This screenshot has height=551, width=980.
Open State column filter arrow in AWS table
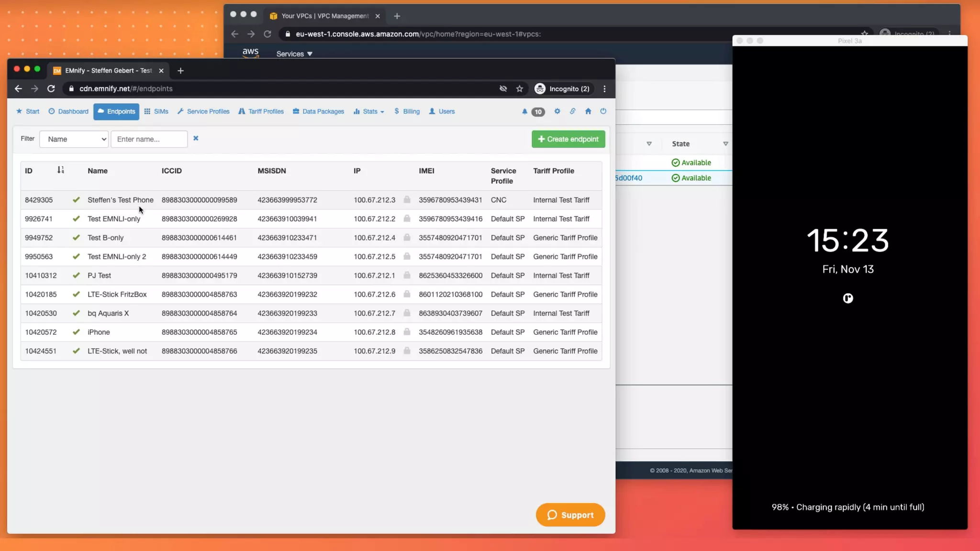[725, 144]
